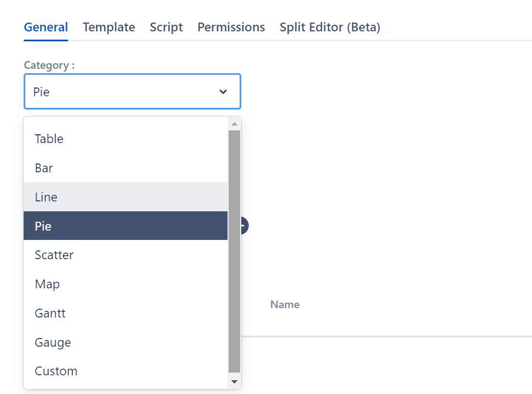Image resolution: width=532 pixels, height=394 pixels.
Task: Open the Template tab
Action: (x=109, y=27)
